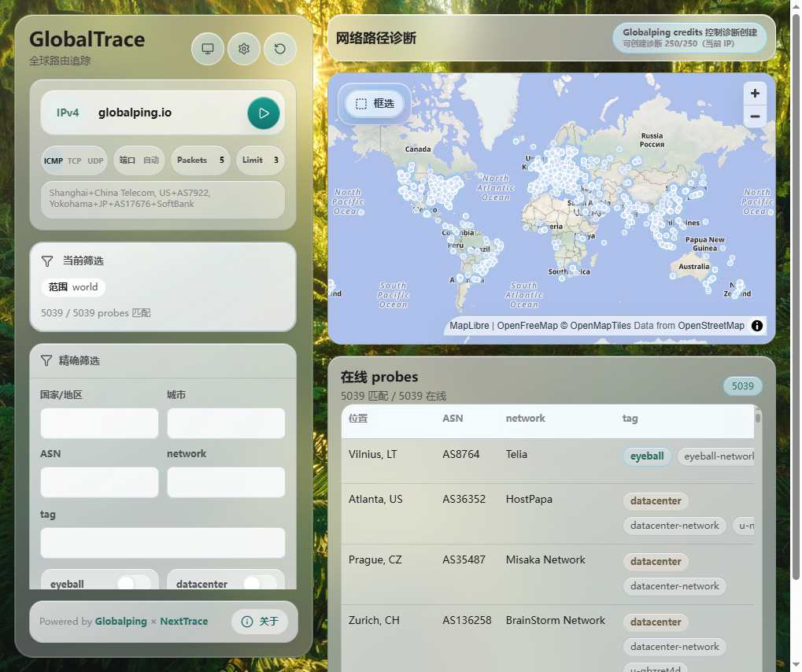
Task: Click the refresh/reset circular arrow icon
Action: (x=279, y=49)
